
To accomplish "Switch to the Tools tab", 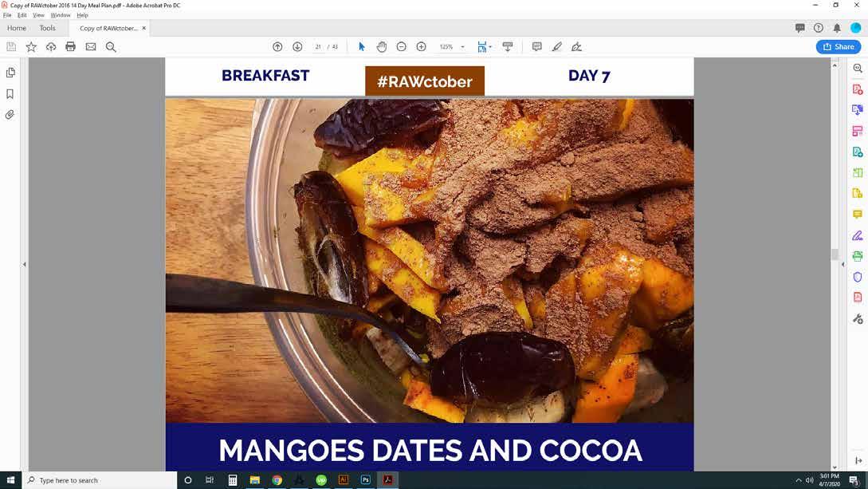I will tap(48, 28).
